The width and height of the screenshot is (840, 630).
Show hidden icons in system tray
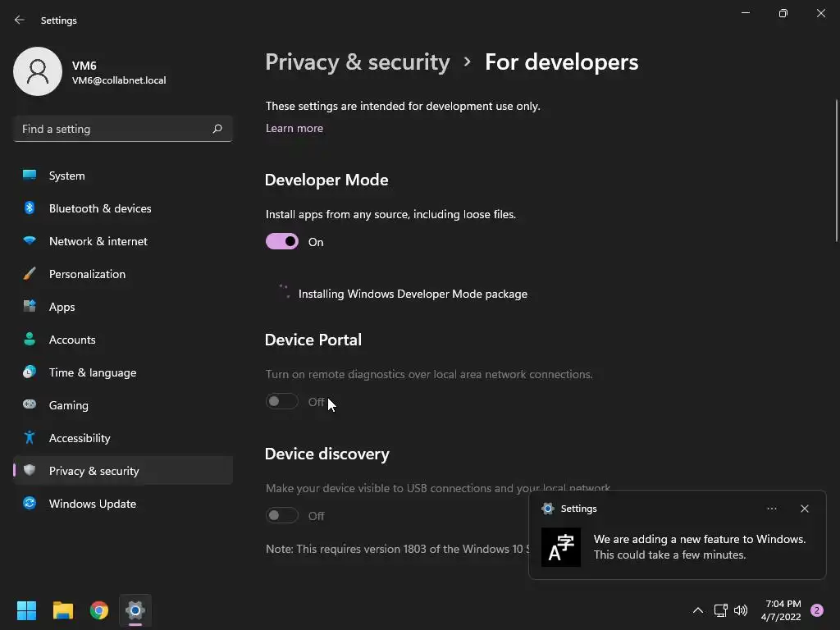[x=698, y=610]
